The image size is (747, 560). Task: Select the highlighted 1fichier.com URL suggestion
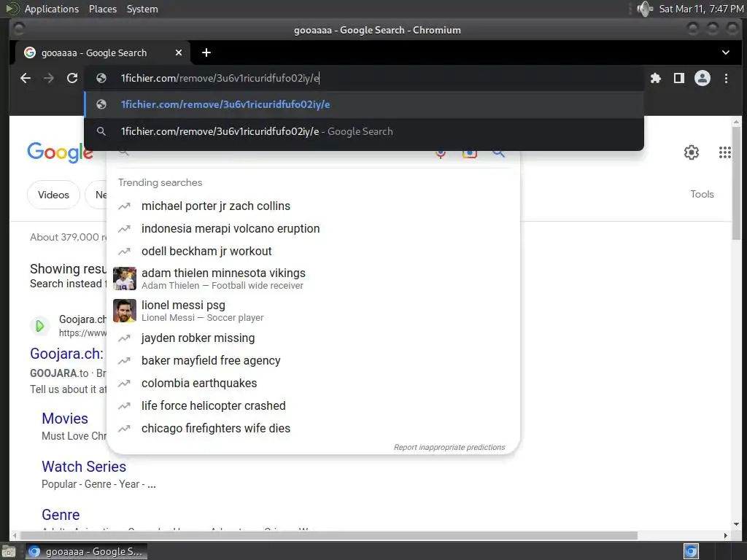tap(364, 105)
